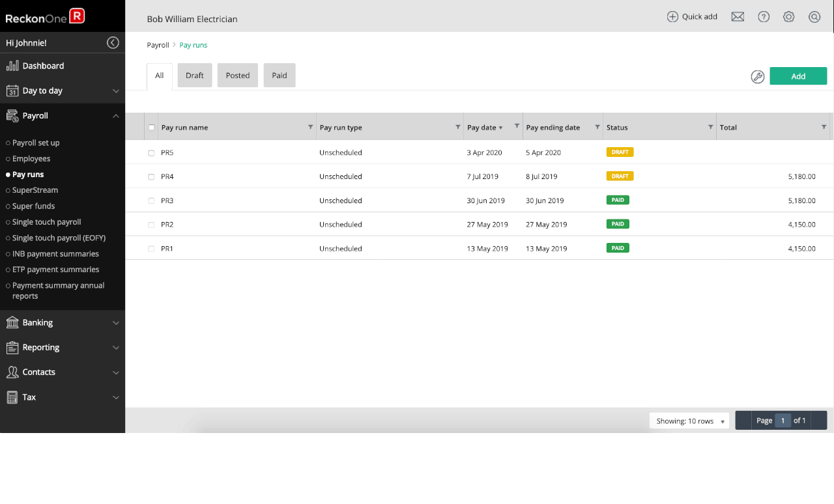Click the ReckonOne logo
This screenshot has height=504, width=834.
45,16
